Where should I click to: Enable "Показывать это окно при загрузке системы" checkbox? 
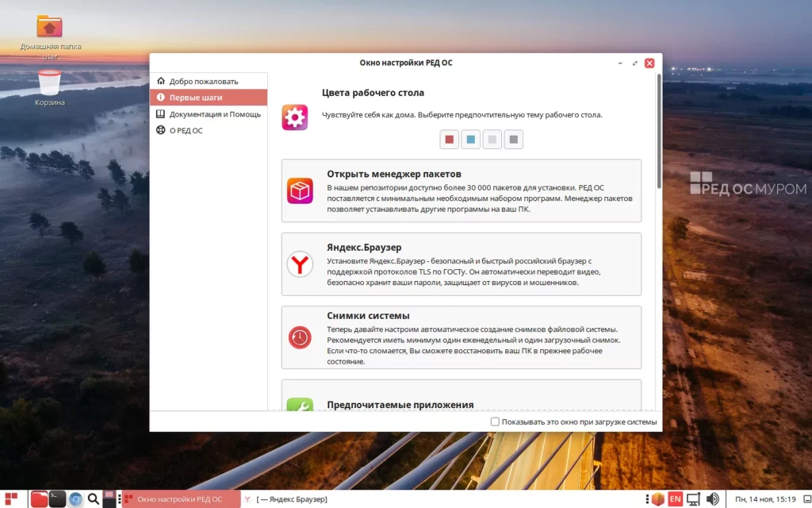coord(495,421)
